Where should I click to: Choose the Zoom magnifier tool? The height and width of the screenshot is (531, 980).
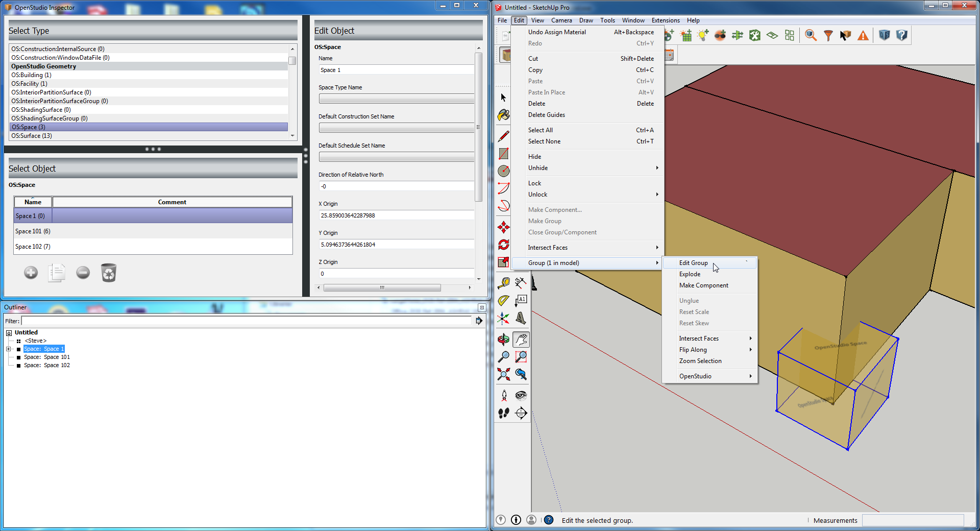click(503, 357)
